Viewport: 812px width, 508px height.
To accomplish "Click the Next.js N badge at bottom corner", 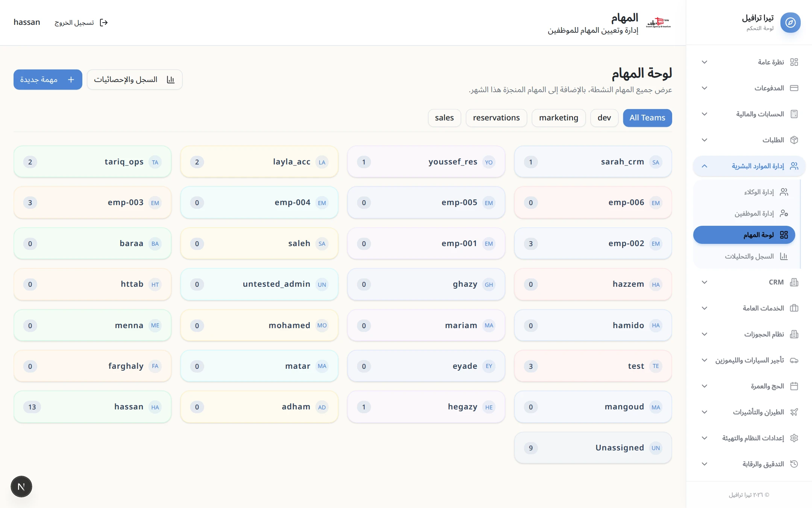I will [21, 487].
